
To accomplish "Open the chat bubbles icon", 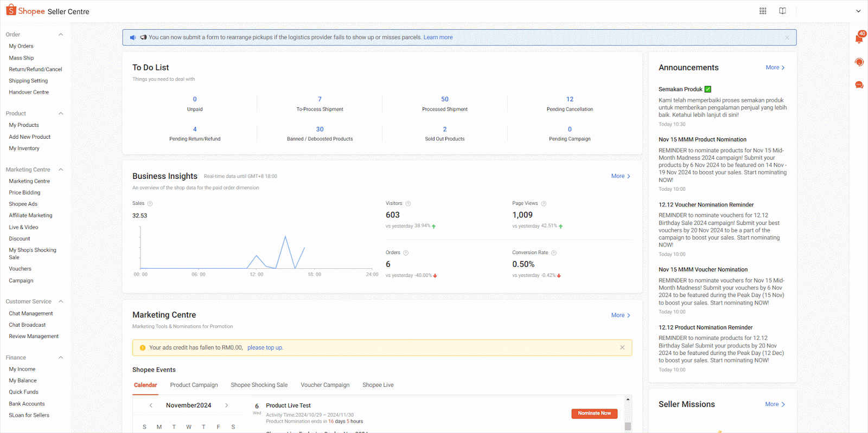I will click(859, 85).
